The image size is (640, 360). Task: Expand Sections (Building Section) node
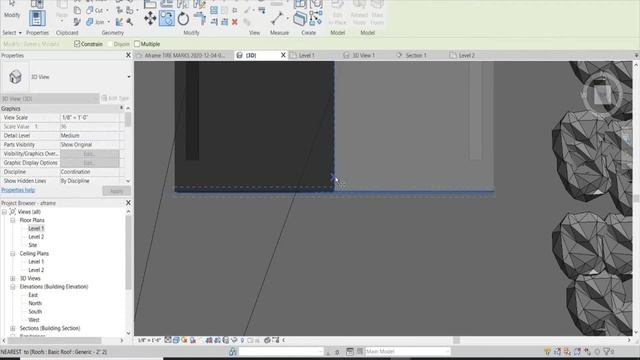(x=13, y=328)
